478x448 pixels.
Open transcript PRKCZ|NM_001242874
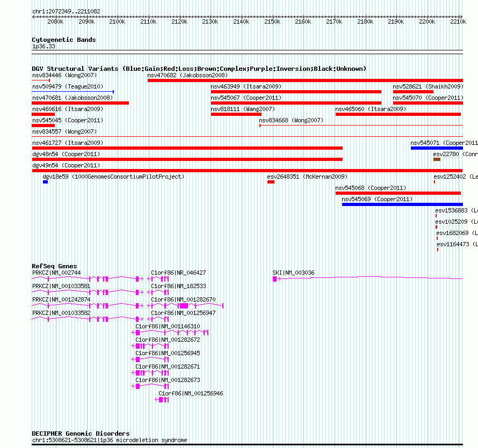point(61,299)
